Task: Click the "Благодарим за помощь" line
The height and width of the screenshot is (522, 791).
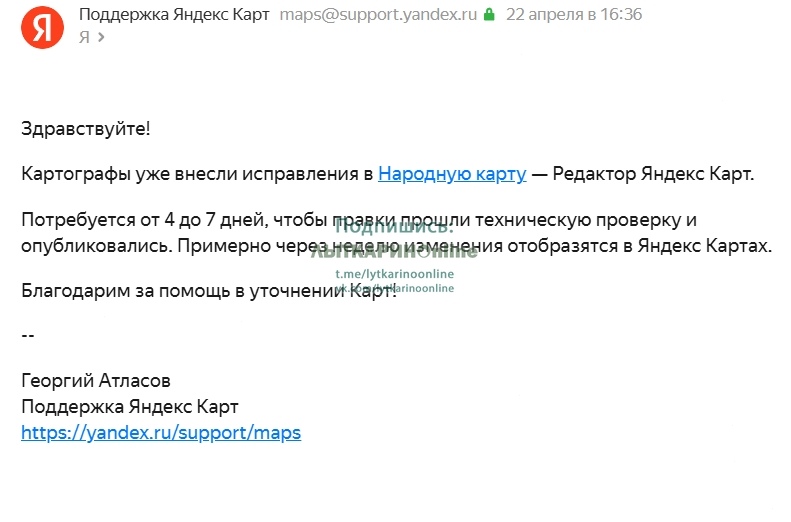Action: click(150, 290)
